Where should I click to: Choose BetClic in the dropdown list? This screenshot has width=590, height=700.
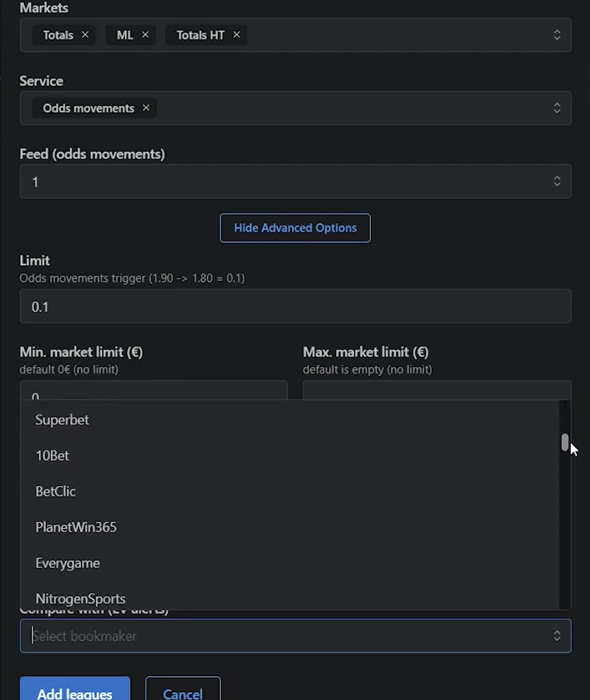[x=289, y=491]
